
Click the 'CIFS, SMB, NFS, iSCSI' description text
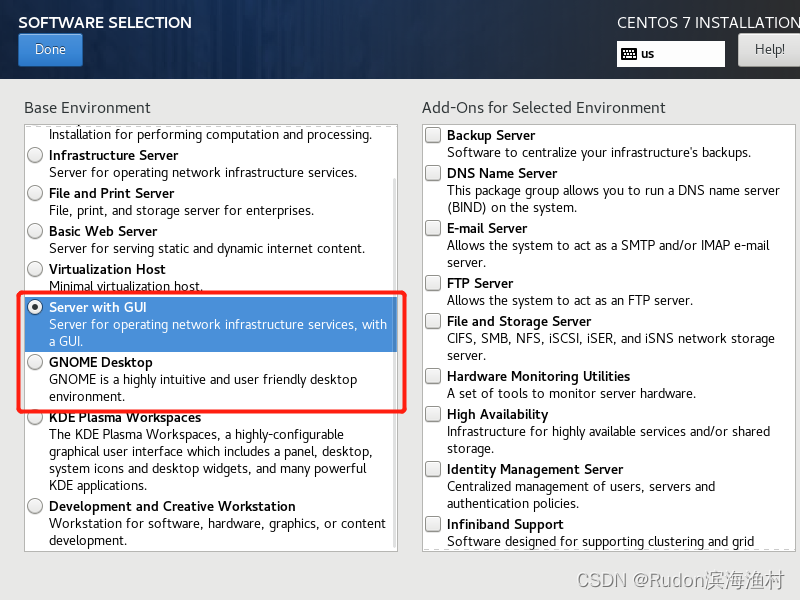pyautogui.click(x=611, y=347)
